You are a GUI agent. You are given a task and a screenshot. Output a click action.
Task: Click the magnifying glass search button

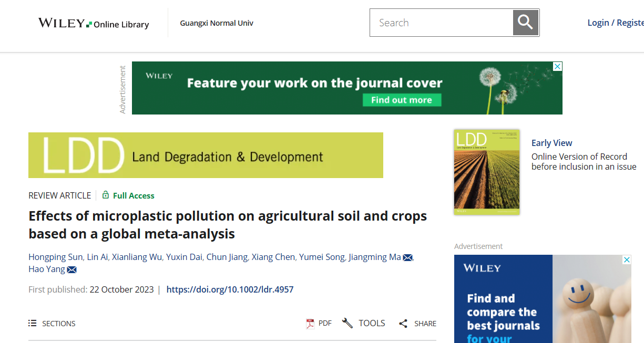click(525, 23)
